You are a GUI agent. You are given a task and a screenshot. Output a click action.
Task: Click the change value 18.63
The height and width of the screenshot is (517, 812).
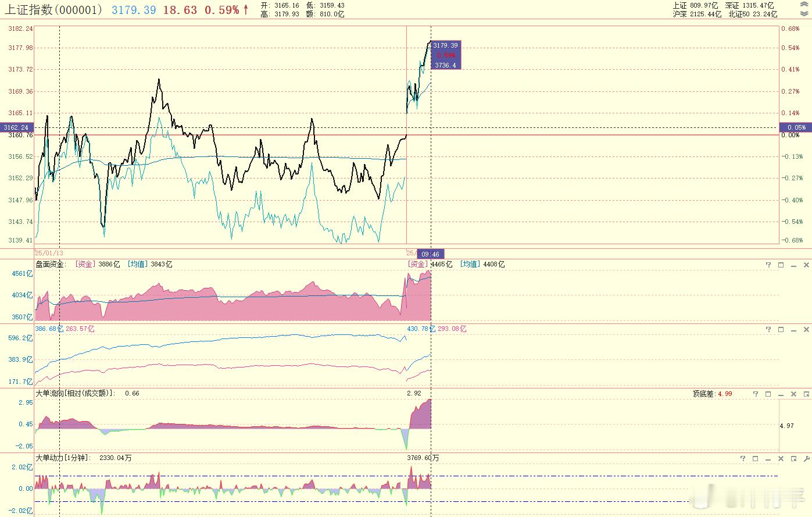pyautogui.click(x=180, y=10)
